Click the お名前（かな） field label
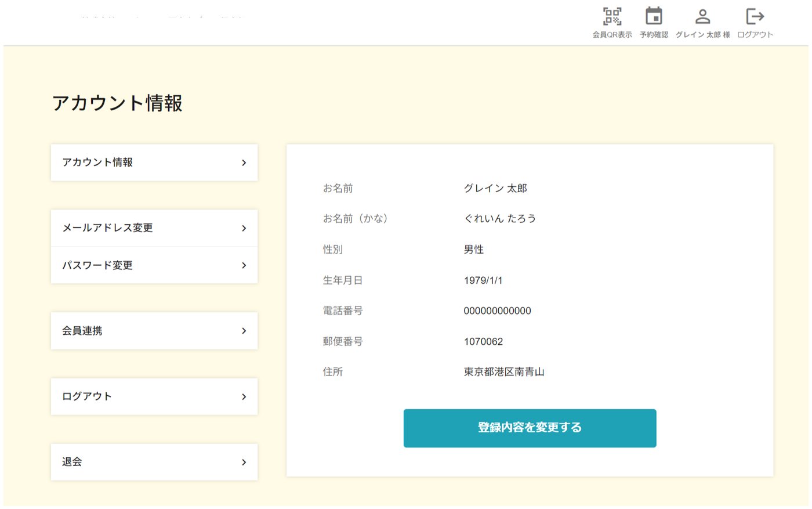Screen dimensions: 812x509 (356, 219)
